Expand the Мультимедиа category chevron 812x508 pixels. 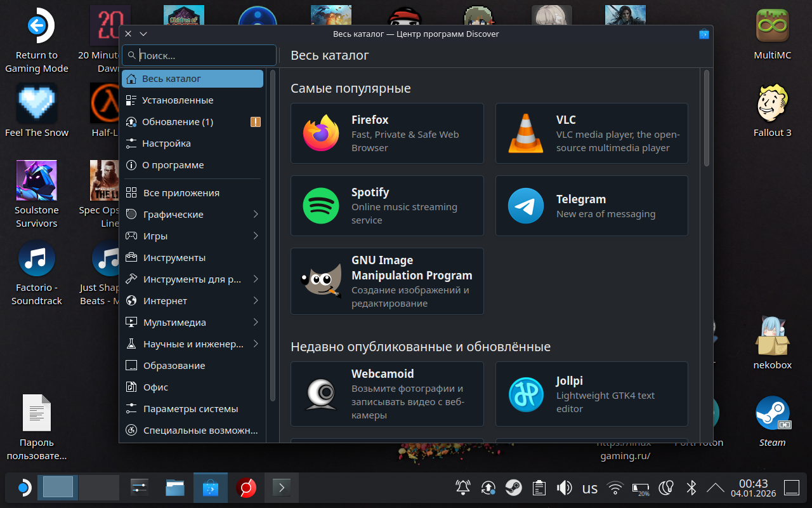click(256, 323)
